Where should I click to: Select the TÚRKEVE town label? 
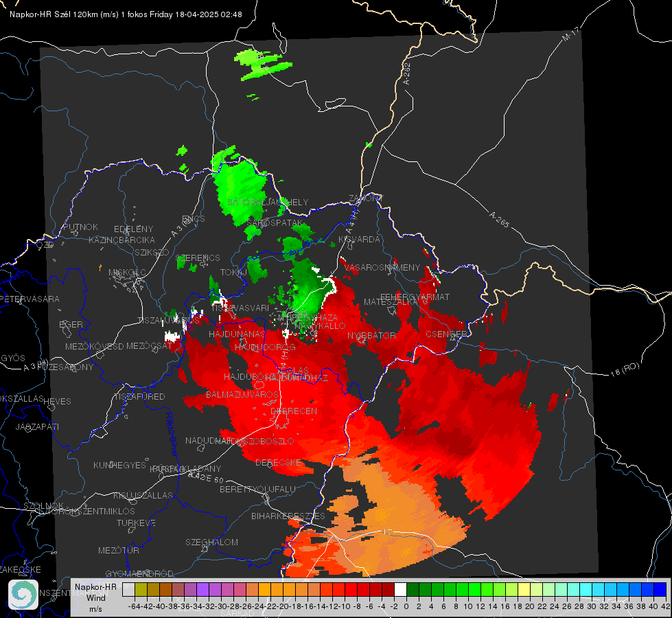pyautogui.click(x=137, y=523)
